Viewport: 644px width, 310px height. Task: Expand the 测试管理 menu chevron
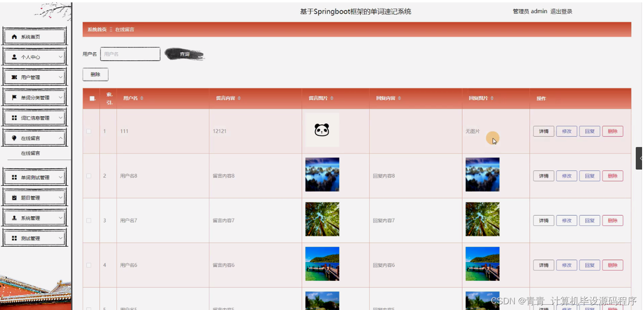(x=60, y=238)
